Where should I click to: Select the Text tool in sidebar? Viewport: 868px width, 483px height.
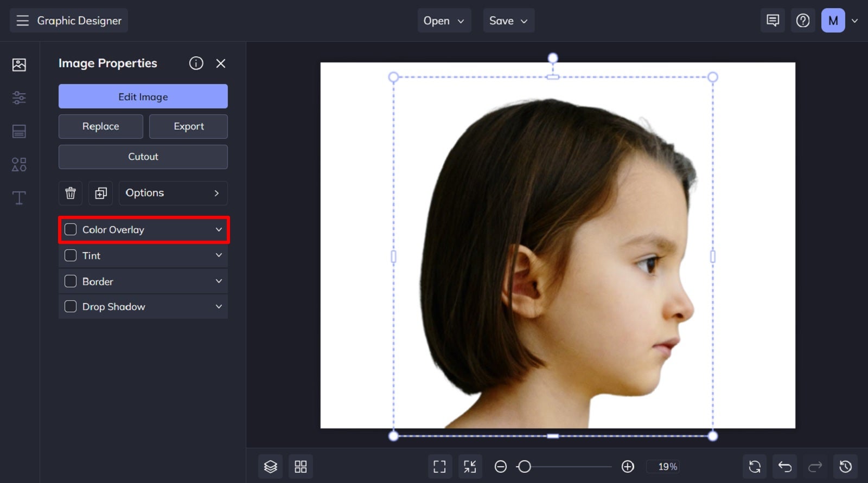[19, 198]
